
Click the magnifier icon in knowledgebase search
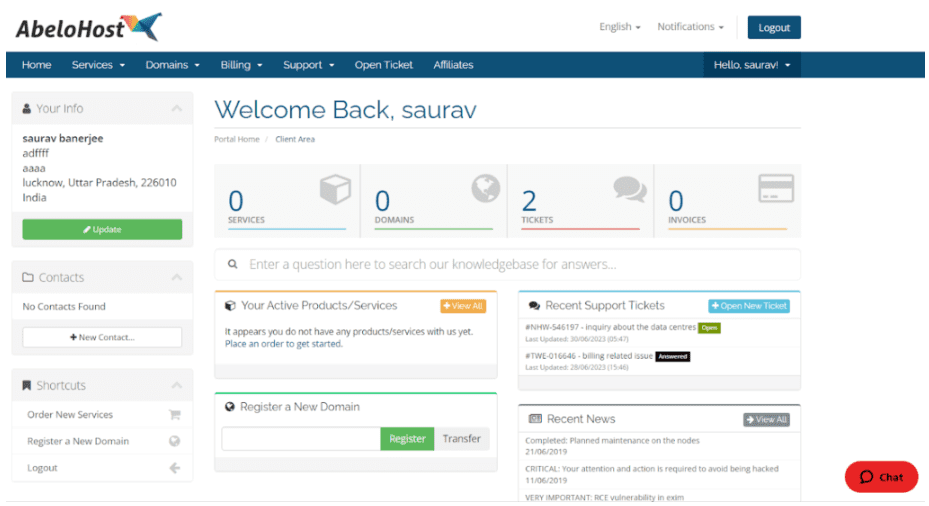coord(233,264)
